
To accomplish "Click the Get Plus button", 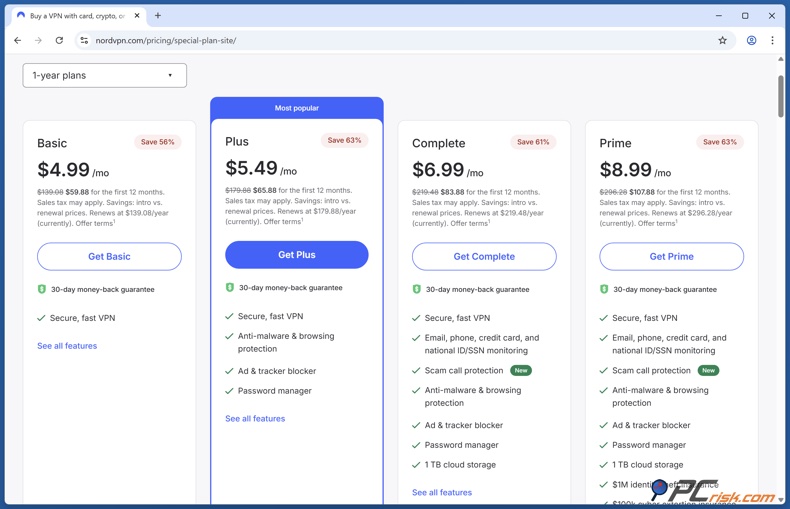I will pyautogui.click(x=297, y=255).
